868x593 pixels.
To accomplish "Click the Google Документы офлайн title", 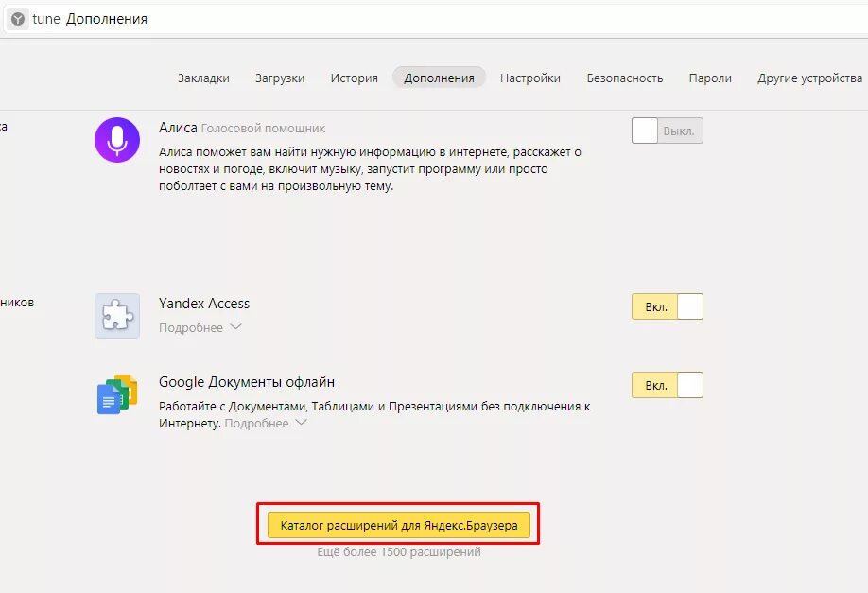I will tap(247, 382).
